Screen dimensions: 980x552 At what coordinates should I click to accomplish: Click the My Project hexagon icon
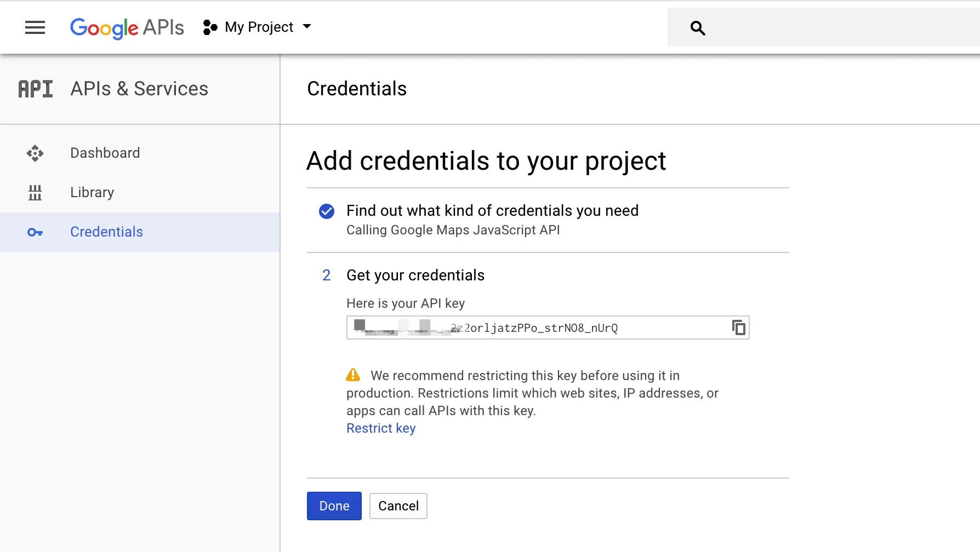(x=209, y=27)
